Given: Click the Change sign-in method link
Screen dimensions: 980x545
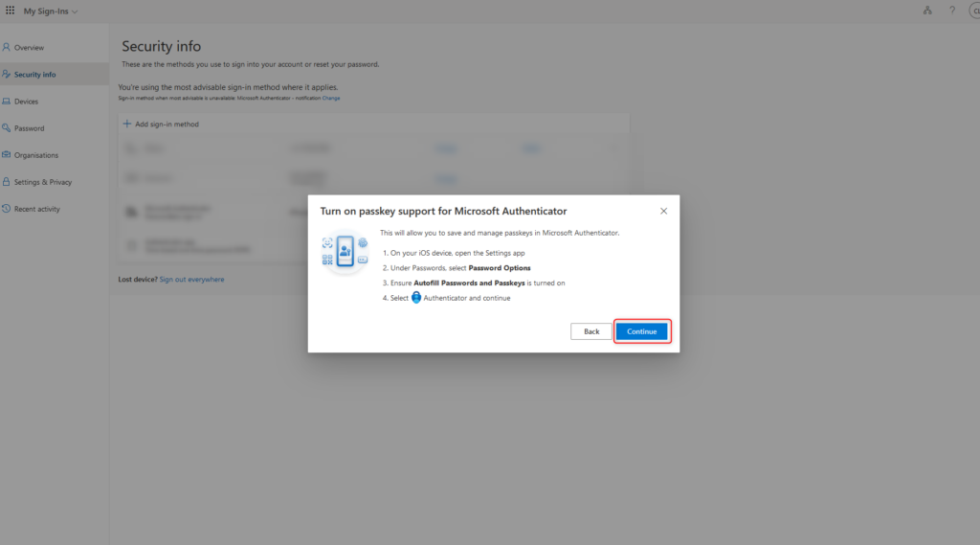Looking at the screenshot, I should (331, 99).
